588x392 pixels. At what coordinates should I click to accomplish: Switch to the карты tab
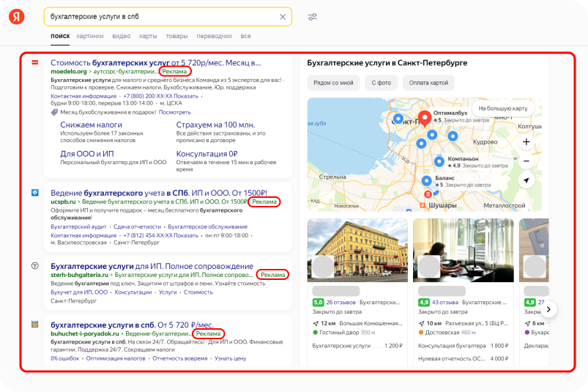click(148, 36)
